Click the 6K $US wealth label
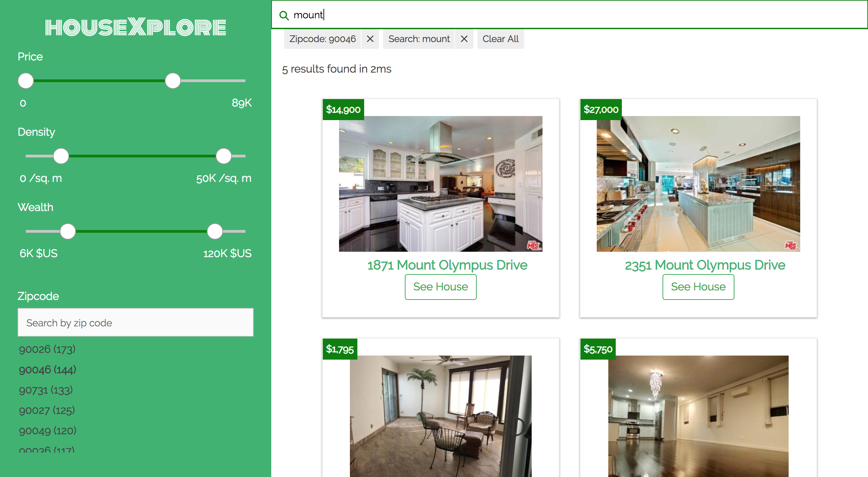This screenshot has width=868, height=477. click(38, 253)
